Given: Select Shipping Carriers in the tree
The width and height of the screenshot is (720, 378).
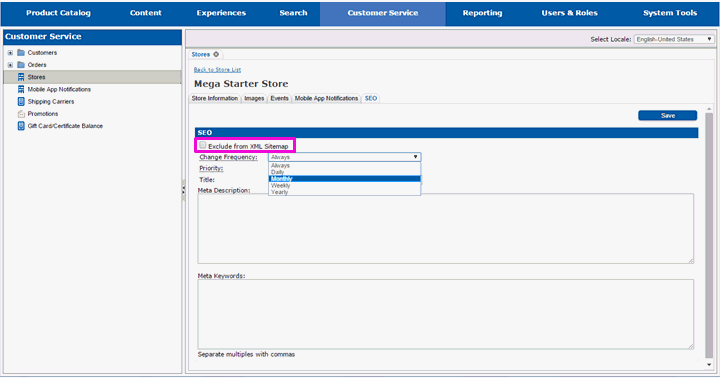Looking at the screenshot, I should [x=51, y=102].
